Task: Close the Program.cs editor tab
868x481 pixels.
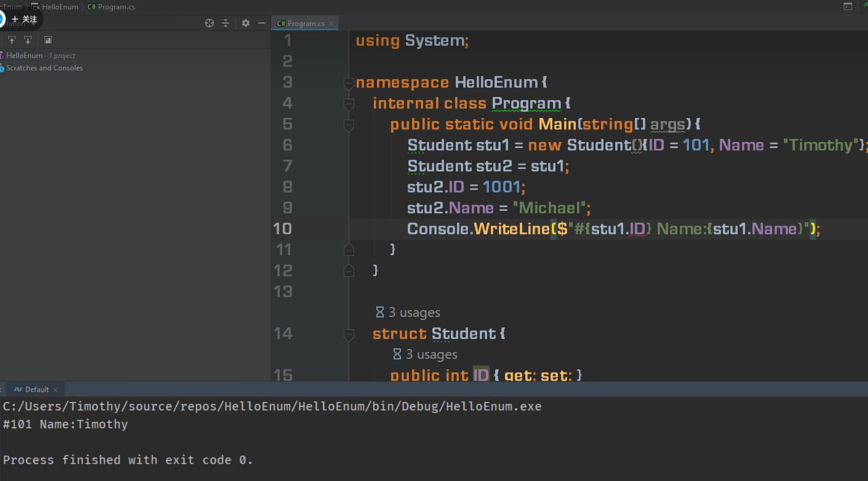Action: point(331,23)
